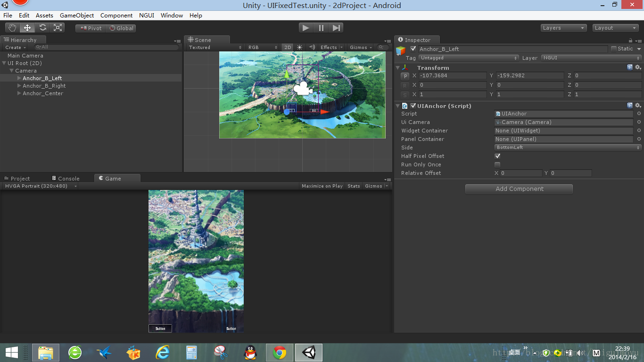This screenshot has width=644, height=362.
Task: Open the Component menu
Action: pos(116,15)
